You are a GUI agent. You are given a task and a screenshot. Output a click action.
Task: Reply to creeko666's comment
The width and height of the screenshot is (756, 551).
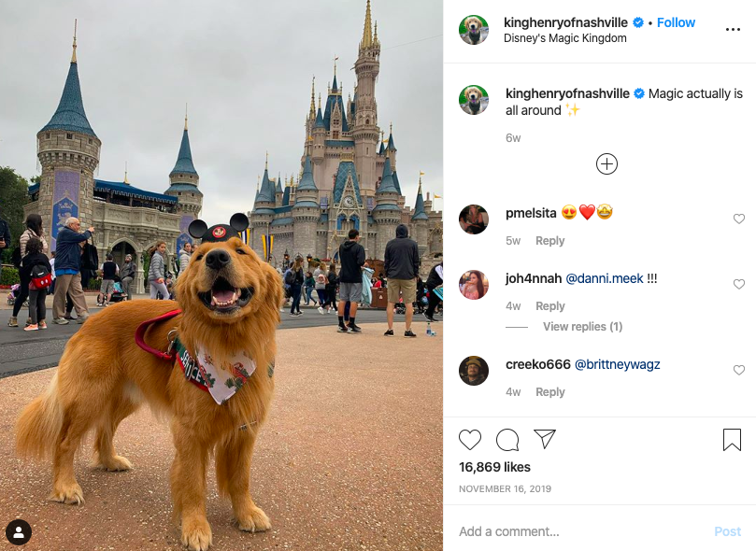(x=549, y=392)
